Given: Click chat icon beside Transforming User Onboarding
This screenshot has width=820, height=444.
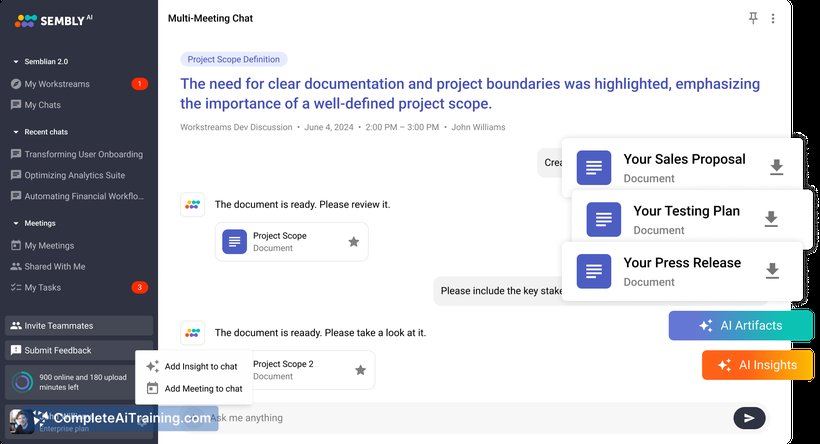Looking at the screenshot, I should click(16, 154).
